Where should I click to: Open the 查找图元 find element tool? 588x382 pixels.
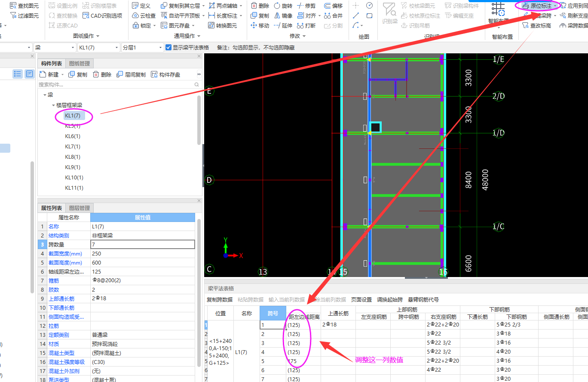pyautogui.click(x=24, y=6)
